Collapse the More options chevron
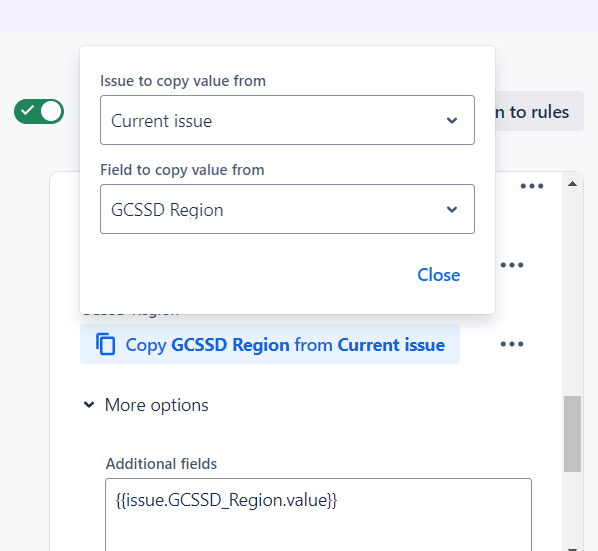Image resolution: width=598 pixels, height=551 pixels. (89, 405)
